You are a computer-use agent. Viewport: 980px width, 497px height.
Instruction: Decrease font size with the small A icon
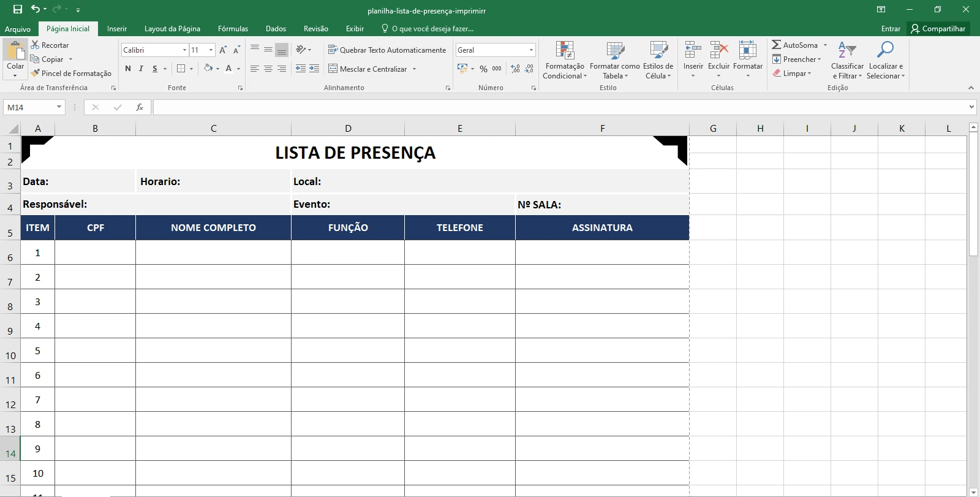coord(236,50)
